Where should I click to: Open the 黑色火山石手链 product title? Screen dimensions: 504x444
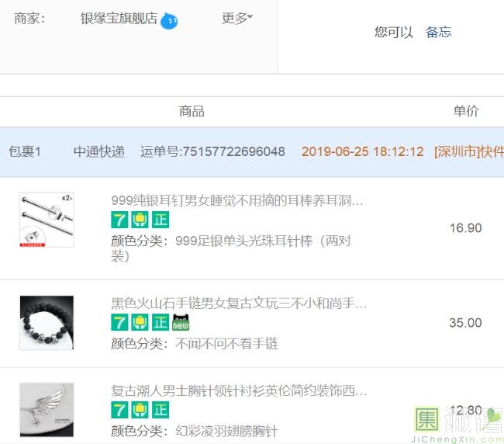(x=239, y=303)
